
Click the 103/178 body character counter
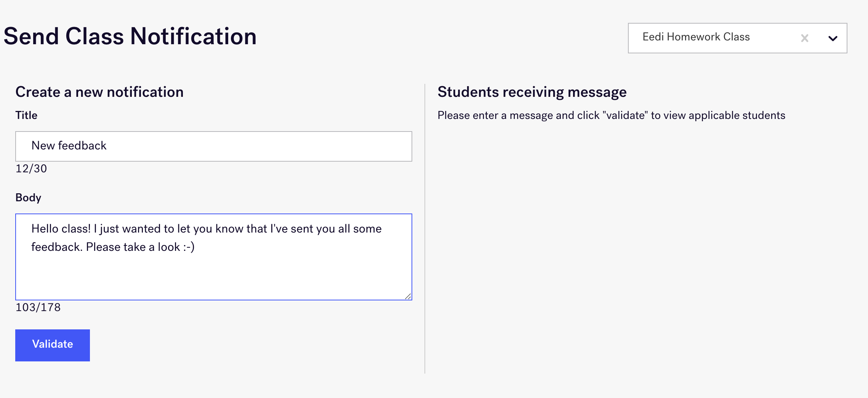coord(38,307)
